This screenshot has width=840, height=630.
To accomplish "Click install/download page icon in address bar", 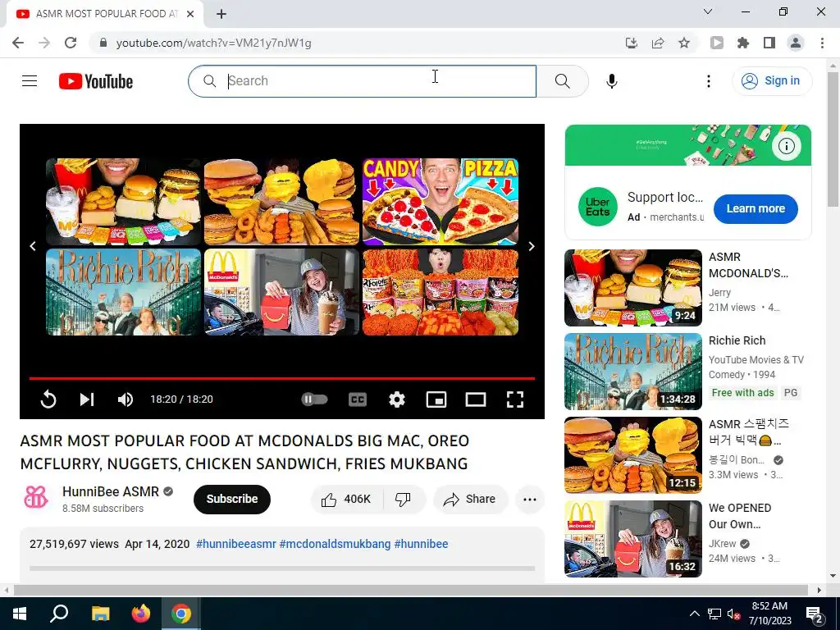I will pyautogui.click(x=632, y=43).
